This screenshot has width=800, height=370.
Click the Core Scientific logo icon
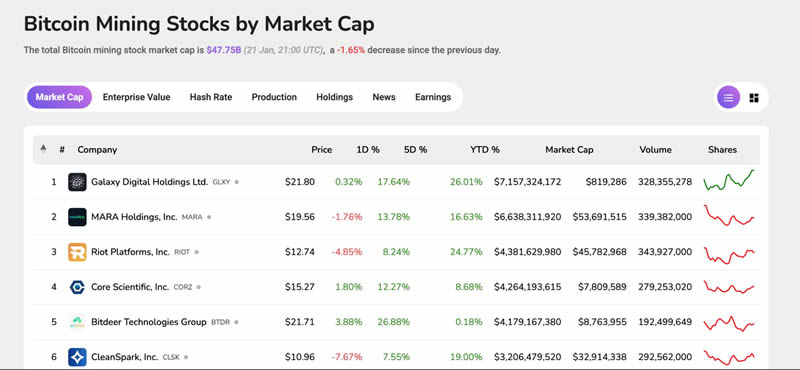click(77, 287)
